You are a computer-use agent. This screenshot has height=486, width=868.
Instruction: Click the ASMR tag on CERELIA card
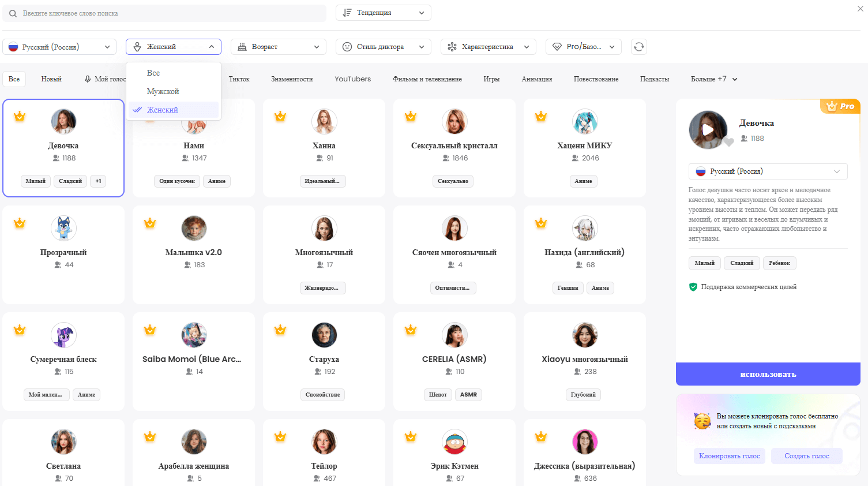(x=468, y=395)
